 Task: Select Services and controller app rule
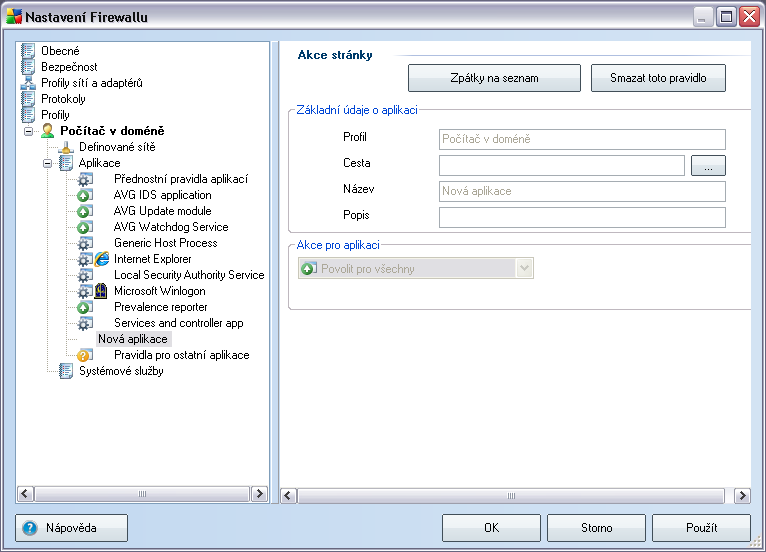click(179, 323)
